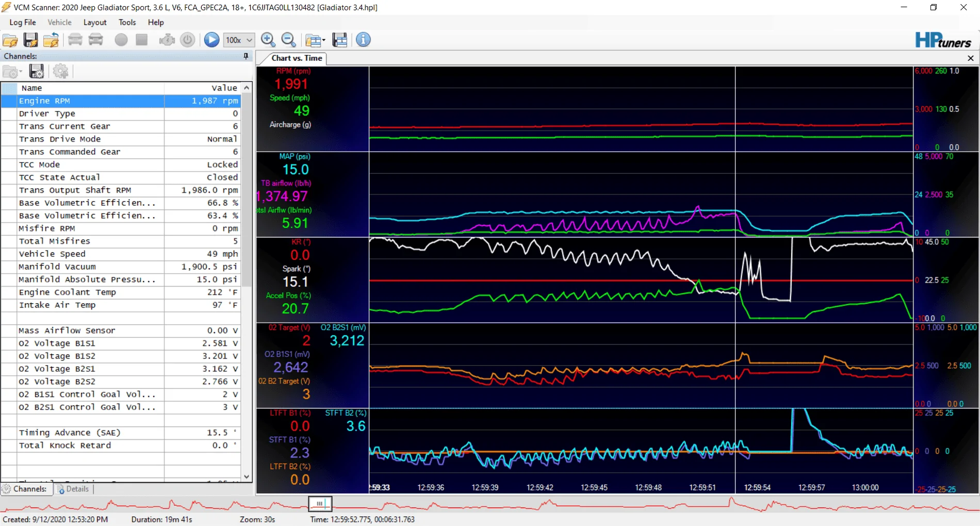This screenshot has width=980, height=526.
Task: Select the Total Knock Retard row
Action: click(121, 446)
